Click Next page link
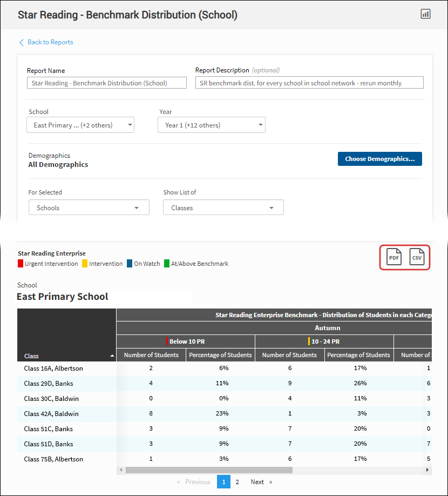 261,482
